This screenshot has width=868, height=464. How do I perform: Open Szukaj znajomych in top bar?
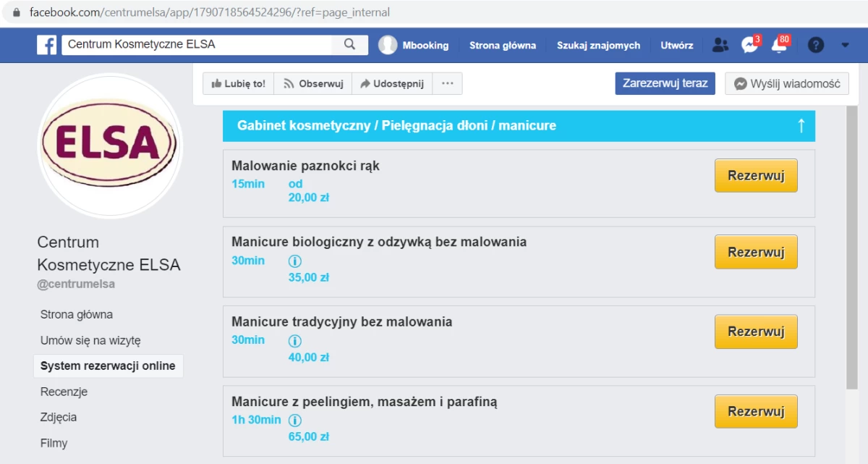(598, 45)
